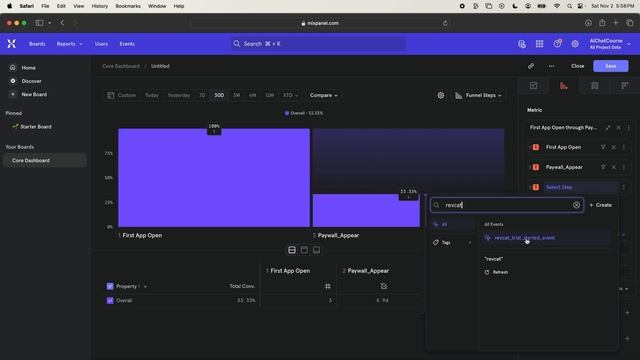Viewport: 640px width, 360px height.
Task: Choose revcat_trial_started_event from results
Action: click(x=546, y=238)
